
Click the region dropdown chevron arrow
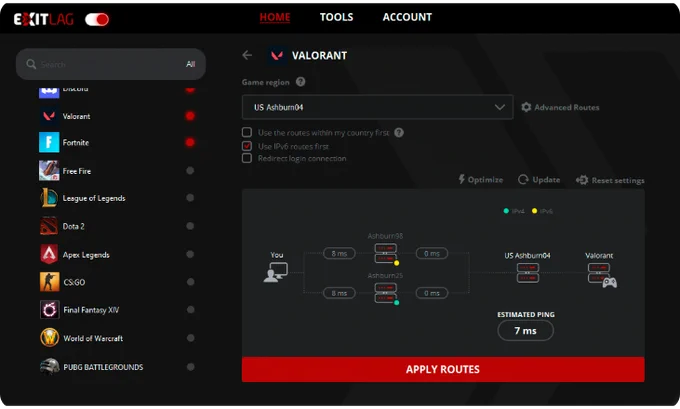[500, 107]
